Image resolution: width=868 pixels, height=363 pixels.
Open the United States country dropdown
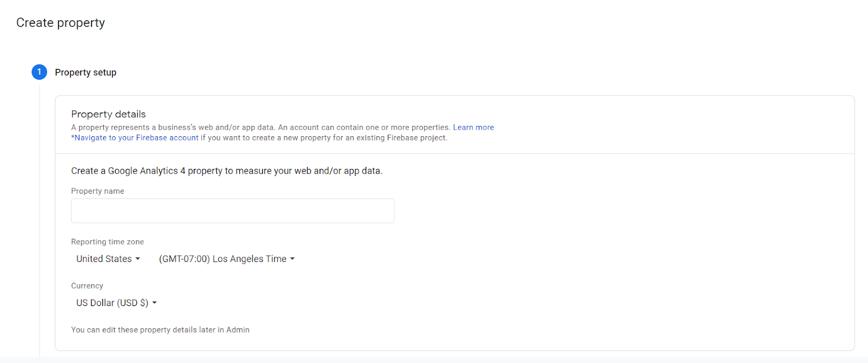tap(108, 259)
